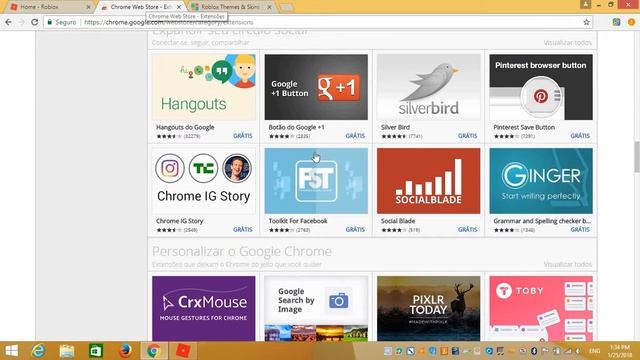Screen dimensions: 640x360
Task: Click GRÁTIS under the Chrome IG Story card
Action: [243, 229]
